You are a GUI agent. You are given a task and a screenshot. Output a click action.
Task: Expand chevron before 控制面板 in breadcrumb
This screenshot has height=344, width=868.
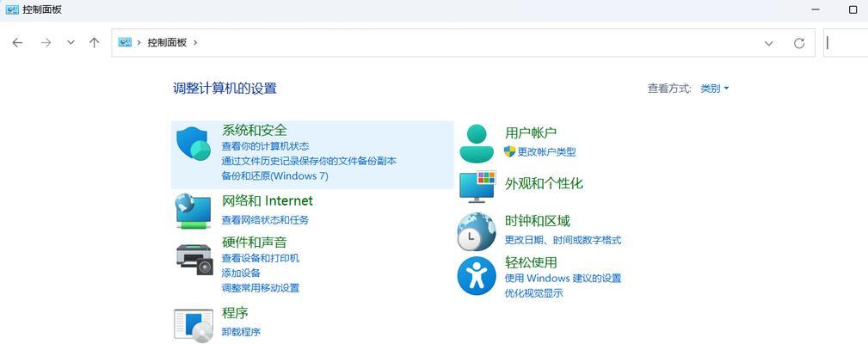pyautogui.click(x=139, y=43)
